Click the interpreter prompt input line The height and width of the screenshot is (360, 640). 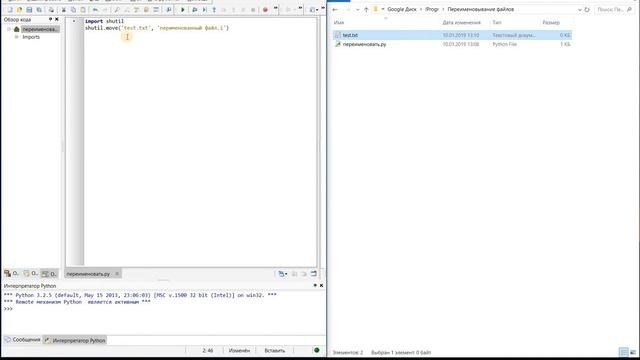(163, 309)
